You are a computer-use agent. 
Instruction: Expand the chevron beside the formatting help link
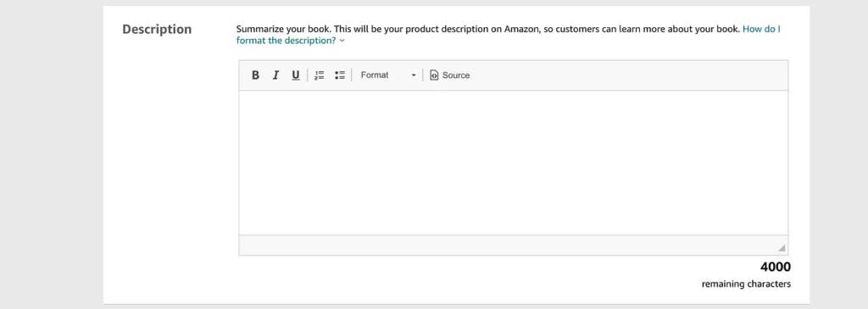pyautogui.click(x=342, y=41)
